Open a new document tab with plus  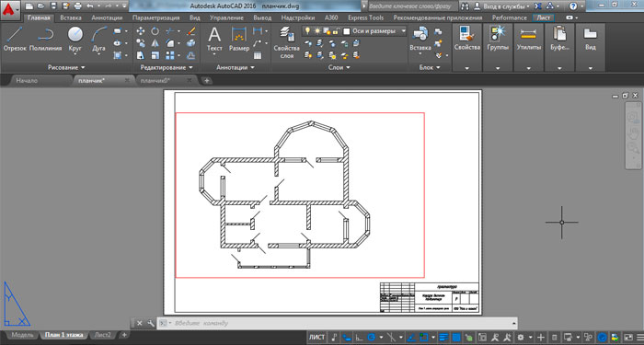pyautogui.click(x=207, y=81)
